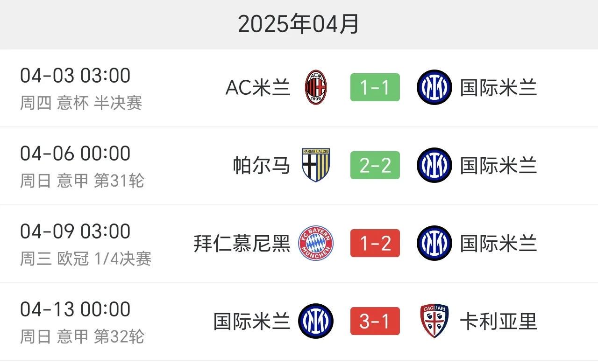The image size is (598, 364).
Task: Tap Inter crest in the 04-03 match
Action: pos(434,87)
